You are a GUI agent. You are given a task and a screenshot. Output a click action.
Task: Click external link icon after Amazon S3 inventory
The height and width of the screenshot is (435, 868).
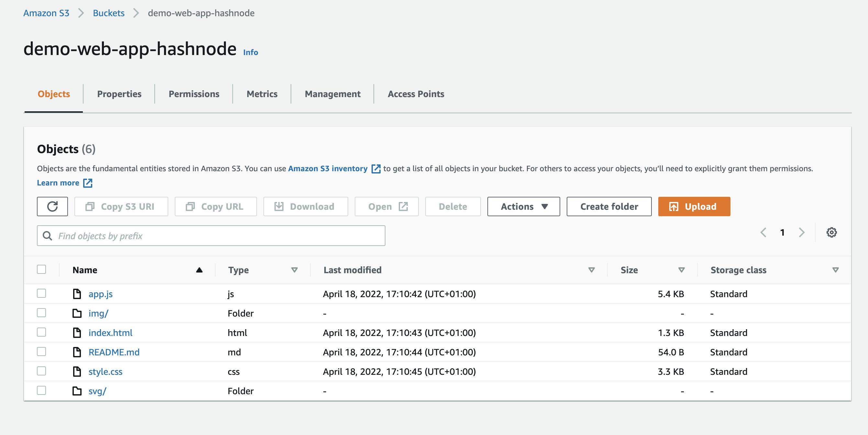[x=376, y=169]
